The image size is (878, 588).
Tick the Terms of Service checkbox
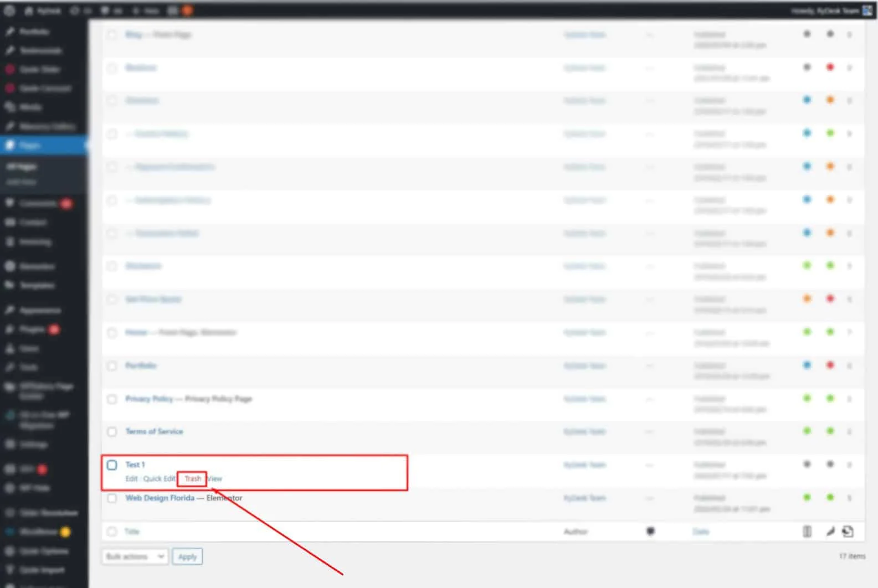pos(112,432)
